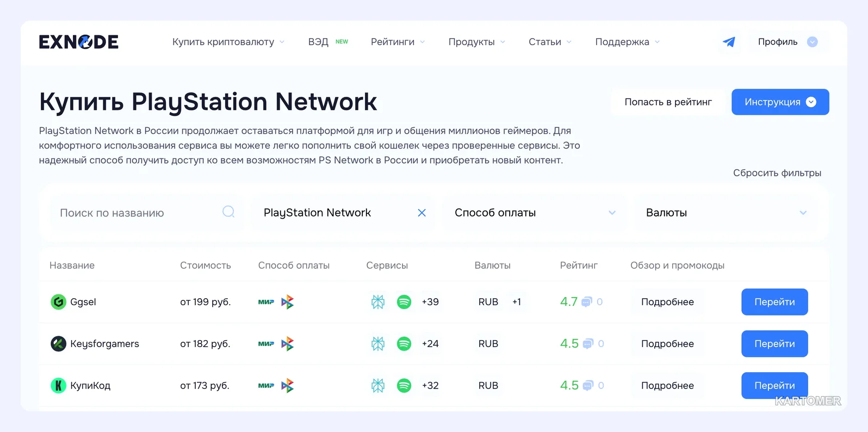Click Перейти for Ggsel
This screenshot has height=432, width=868.
pyautogui.click(x=774, y=302)
